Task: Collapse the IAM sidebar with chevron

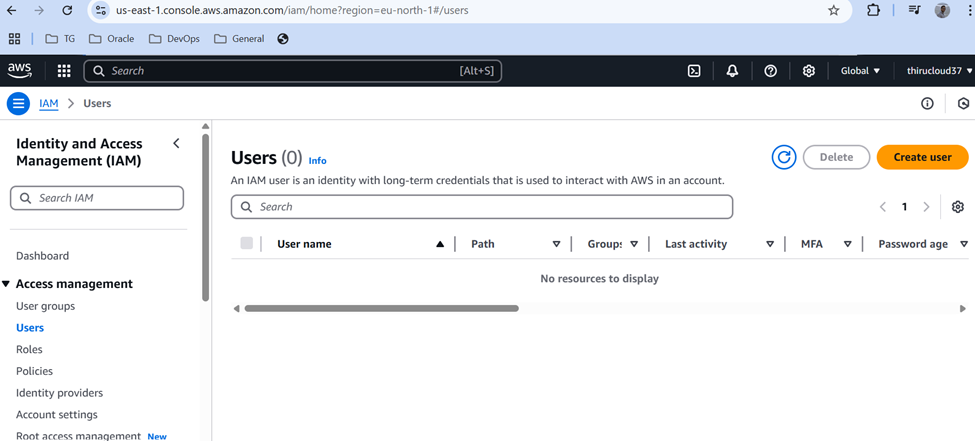Action: pyautogui.click(x=177, y=144)
